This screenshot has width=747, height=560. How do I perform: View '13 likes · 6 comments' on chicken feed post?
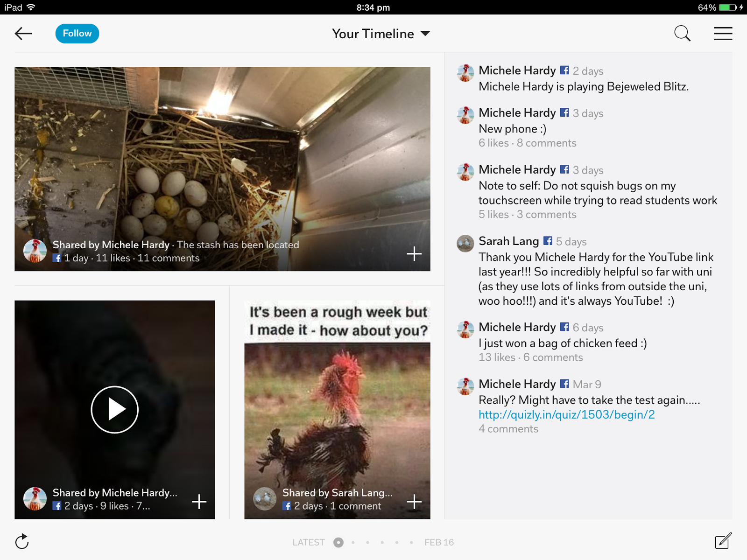coord(530,357)
